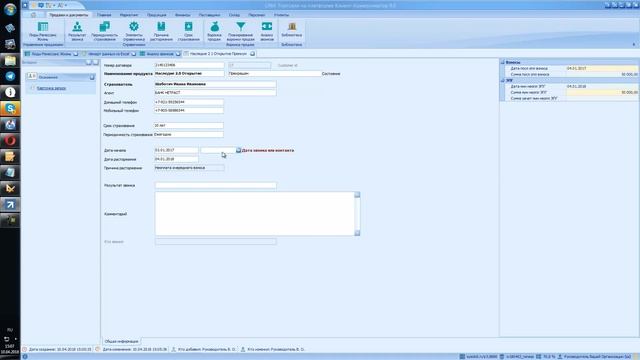Viewport: 640px width, 360px height.
Task: Open Telegram from the taskbar
Action: (10, 76)
